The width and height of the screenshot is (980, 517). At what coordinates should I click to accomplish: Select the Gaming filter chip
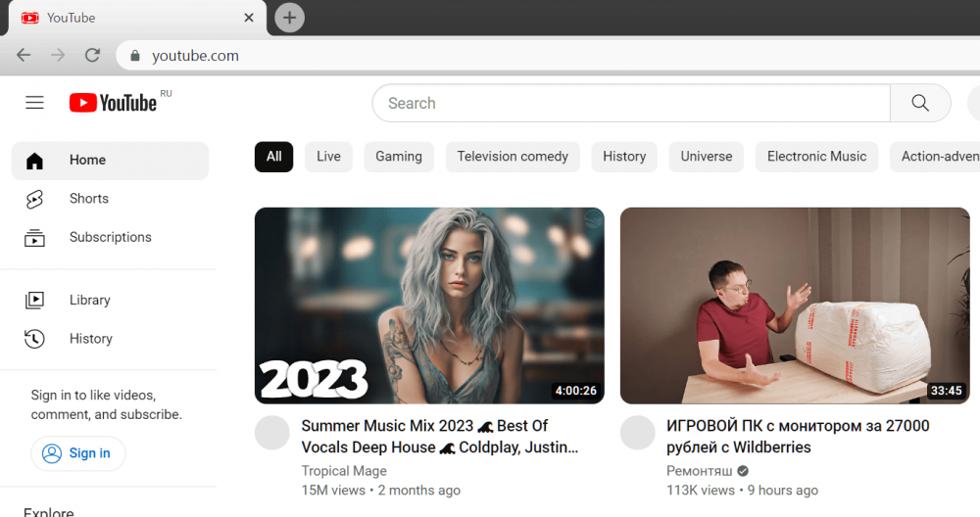[x=399, y=157]
